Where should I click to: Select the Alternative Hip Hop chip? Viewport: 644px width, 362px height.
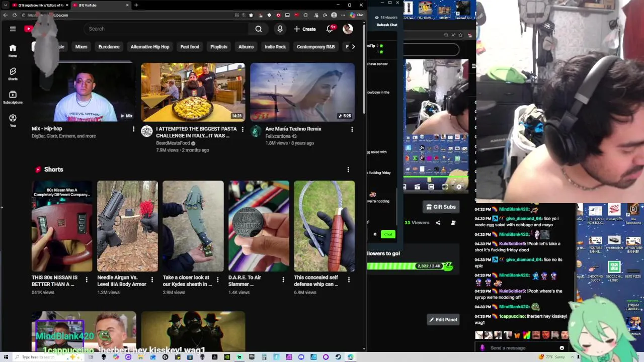(150, 47)
